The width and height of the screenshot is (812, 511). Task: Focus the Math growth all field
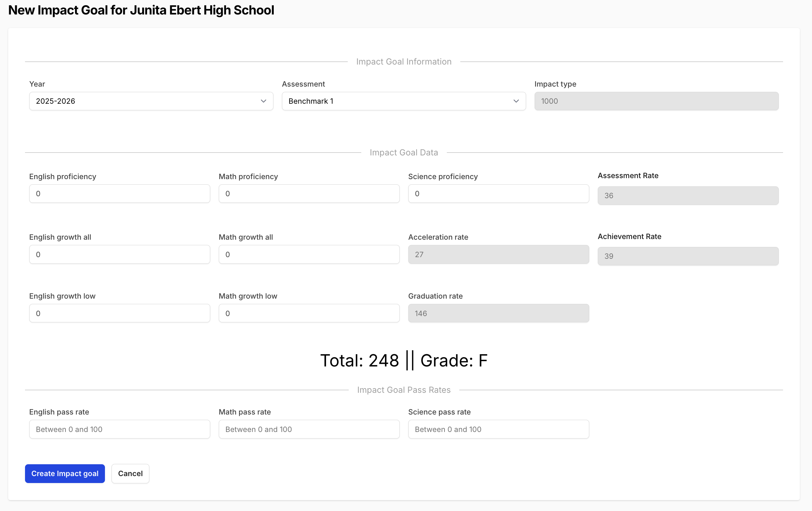click(309, 254)
